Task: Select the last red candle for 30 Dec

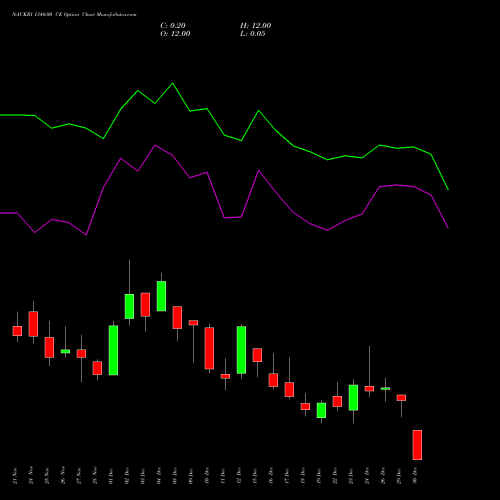Action: [417, 445]
